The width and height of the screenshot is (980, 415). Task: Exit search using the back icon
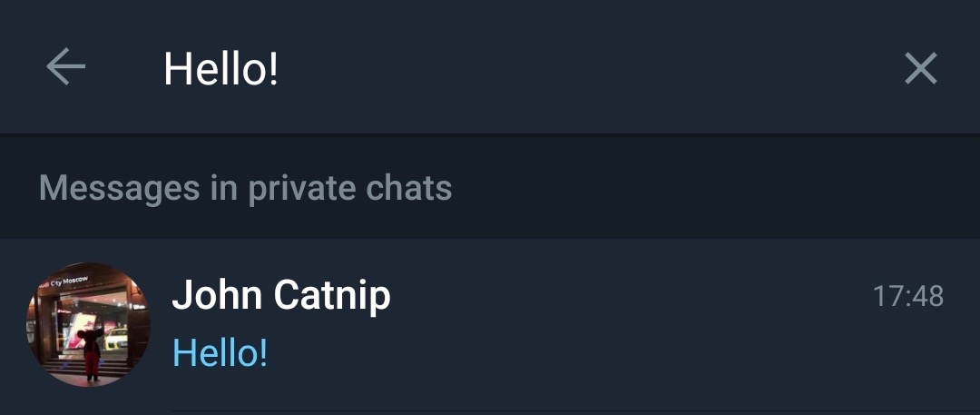[x=65, y=67]
